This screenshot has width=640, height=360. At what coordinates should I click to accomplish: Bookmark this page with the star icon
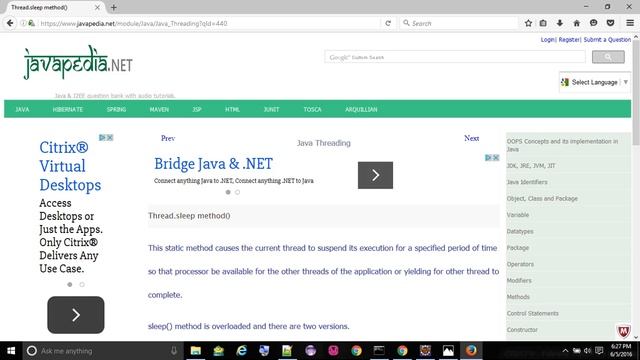coord(528,23)
